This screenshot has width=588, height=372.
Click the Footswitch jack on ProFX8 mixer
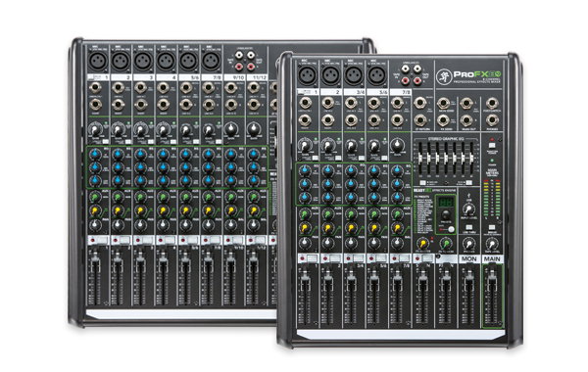[x=492, y=103]
